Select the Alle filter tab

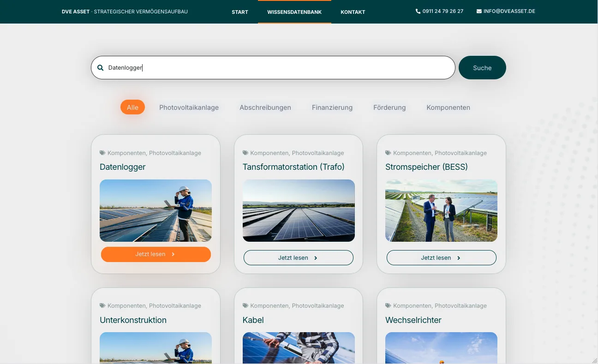point(132,107)
